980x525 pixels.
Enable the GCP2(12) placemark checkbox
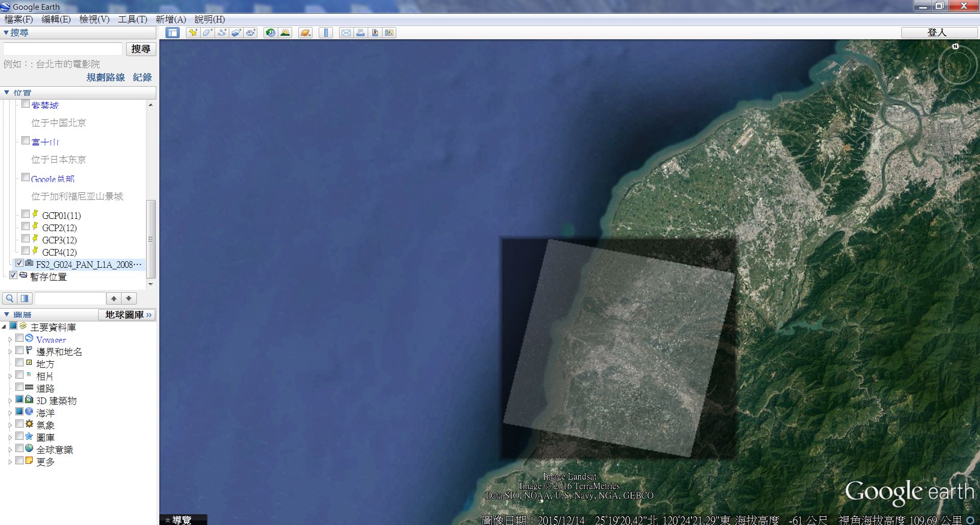point(26,227)
